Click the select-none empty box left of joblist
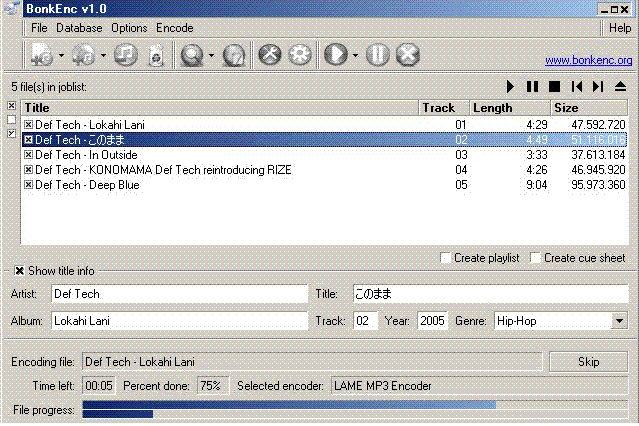639x426 pixels. click(x=11, y=119)
